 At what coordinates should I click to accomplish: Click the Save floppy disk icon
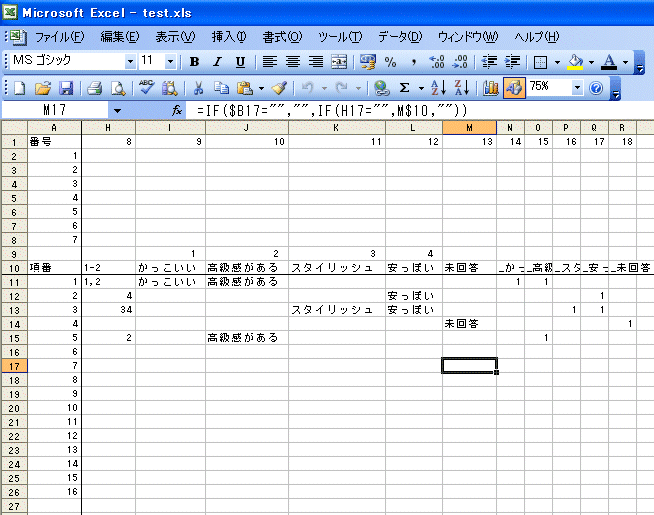coord(66,88)
